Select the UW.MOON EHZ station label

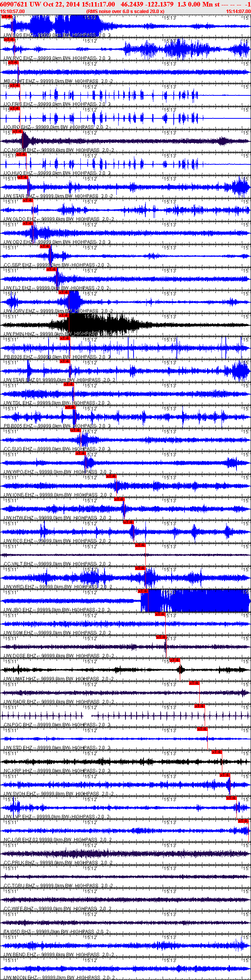coord(59,978)
